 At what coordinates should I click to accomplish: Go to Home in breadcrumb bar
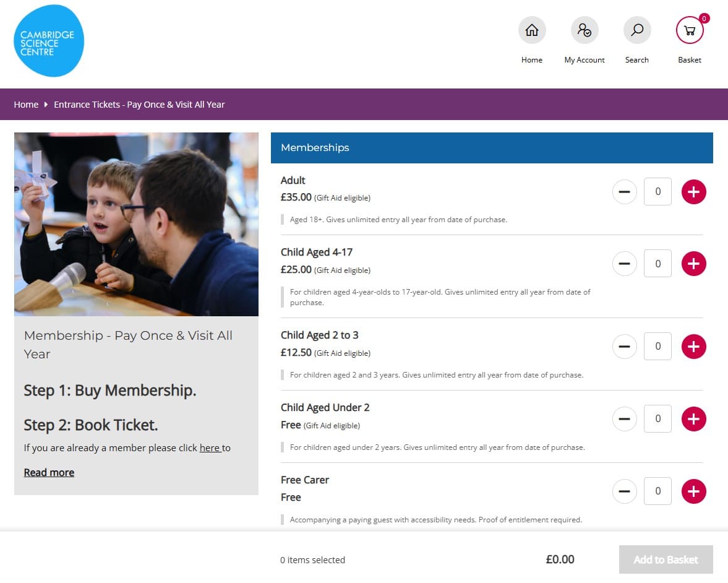coord(26,105)
